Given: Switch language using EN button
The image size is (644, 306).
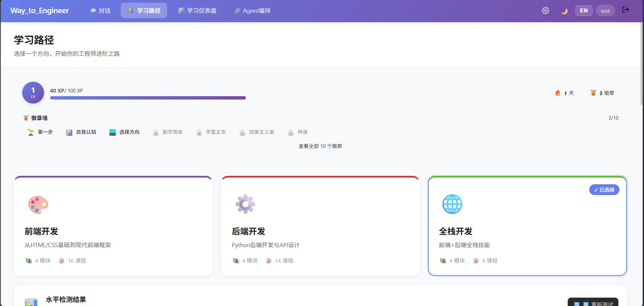Looking at the screenshot, I should 584,10.
